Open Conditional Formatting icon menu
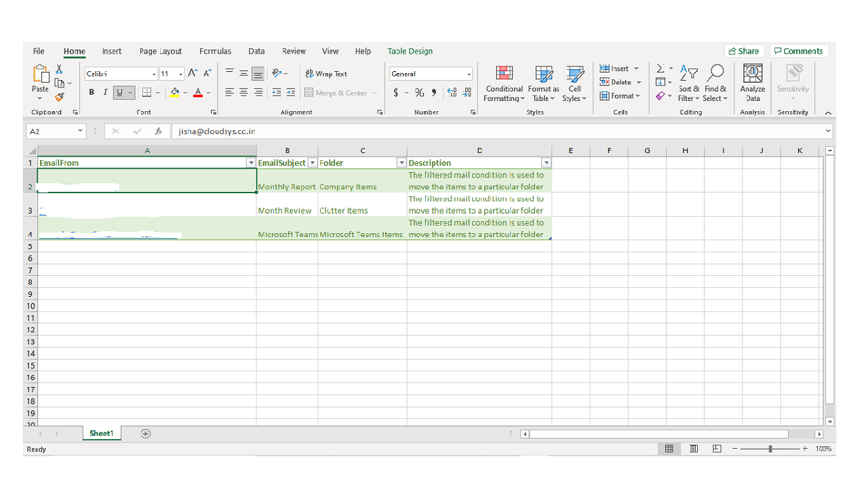Screen dimensions: 868x488 pos(504,75)
